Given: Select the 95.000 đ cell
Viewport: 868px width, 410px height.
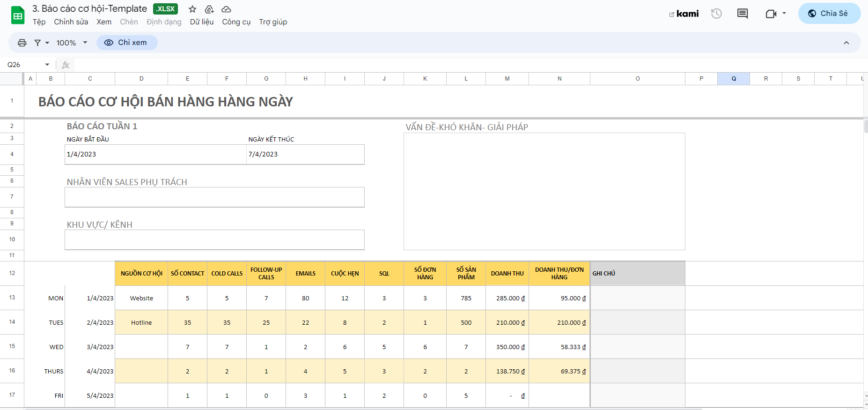Looking at the screenshot, I should point(559,298).
